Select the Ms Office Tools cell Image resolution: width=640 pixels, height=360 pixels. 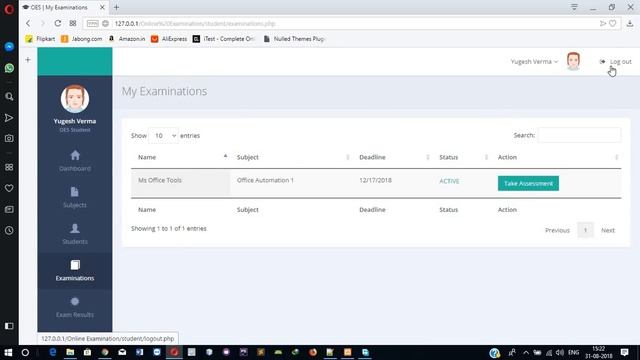180,183
